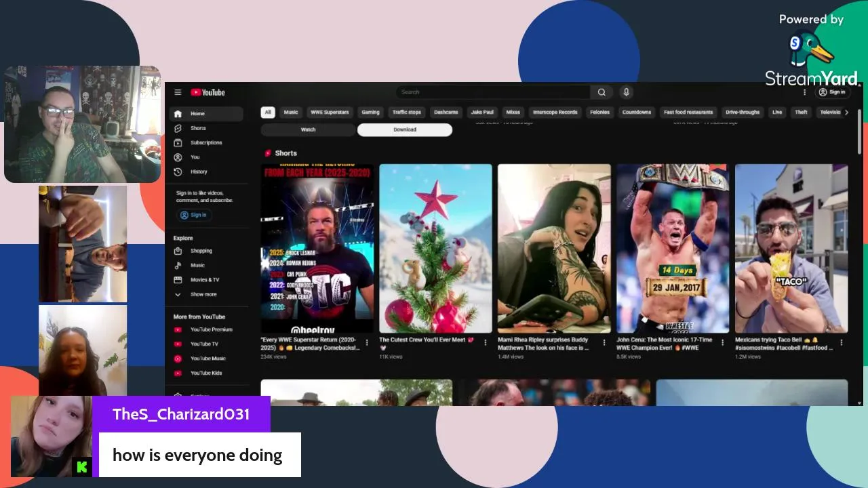Go to Home in the sidebar
Image resolution: width=868 pixels, height=488 pixels.
[x=206, y=114]
